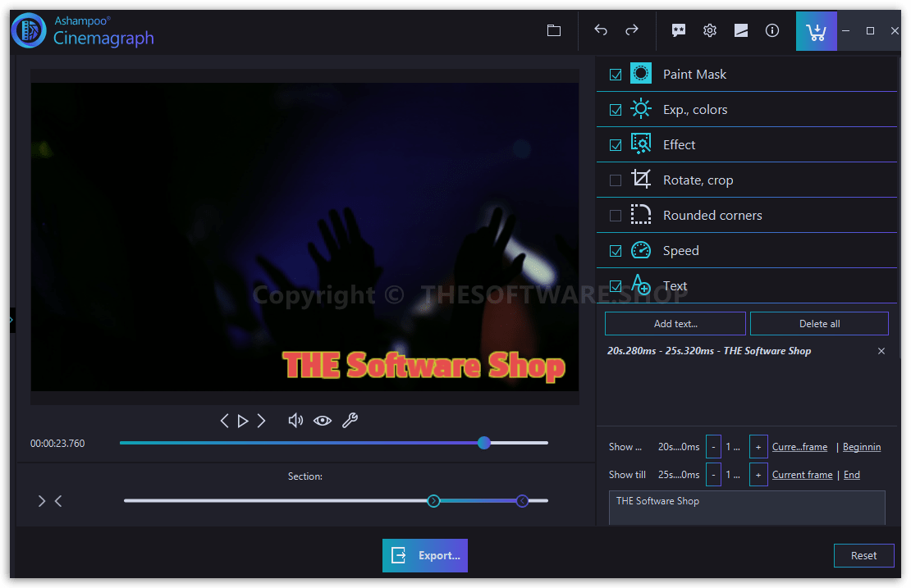
Task: Click the right-pointing expander beside the Section slider
Action: pyautogui.click(x=41, y=500)
